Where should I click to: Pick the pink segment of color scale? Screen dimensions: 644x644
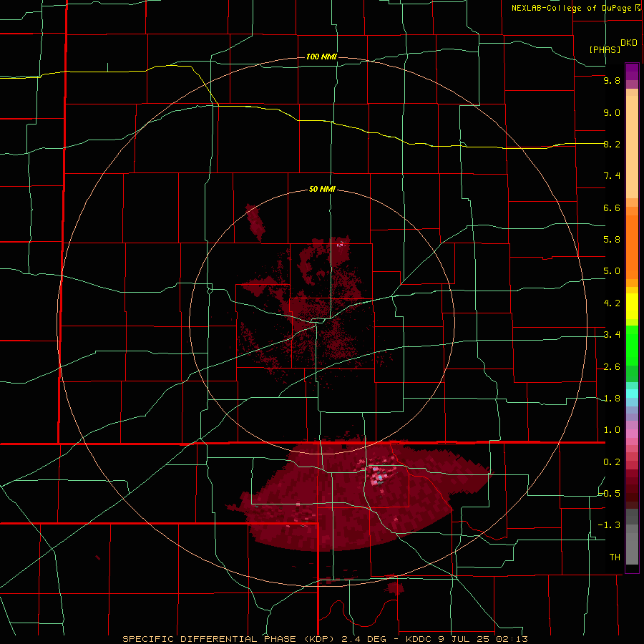coord(632,434)
